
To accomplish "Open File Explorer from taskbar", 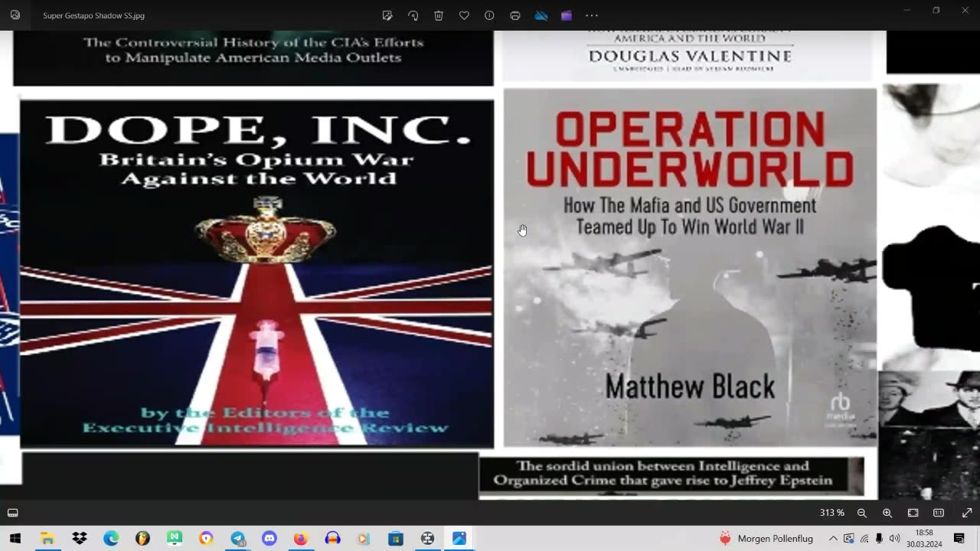I will [47, 539].
